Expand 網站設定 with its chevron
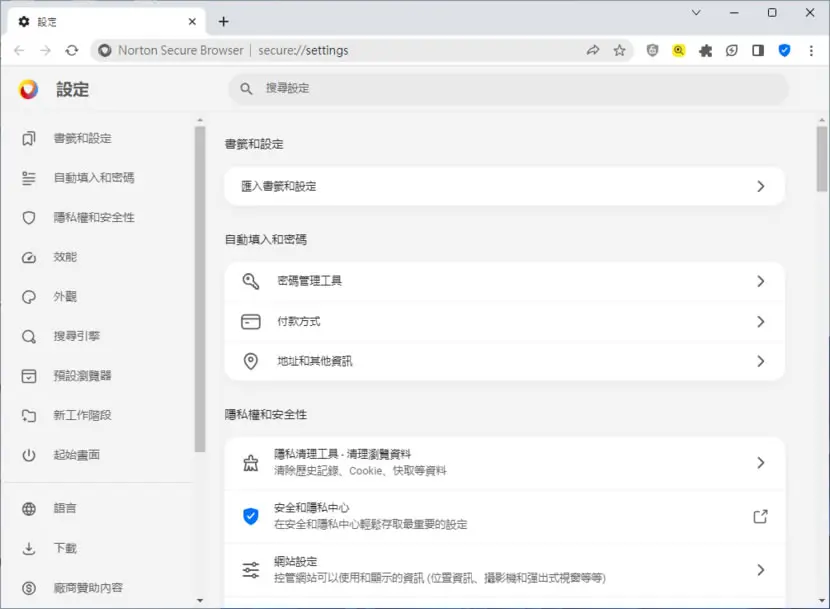Screen dimensions: 830x609 (761, 570)
